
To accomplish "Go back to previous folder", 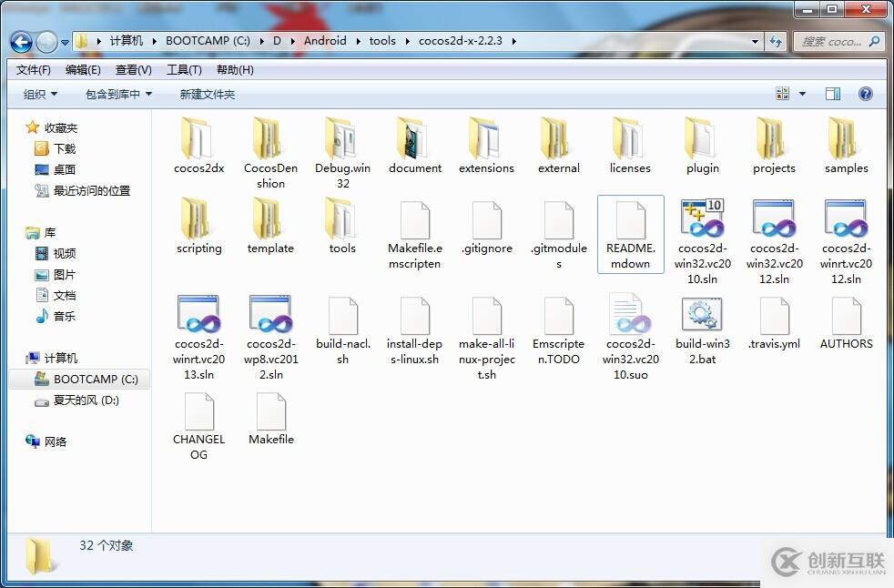I will pyautogui.click(x=21, y=42).
